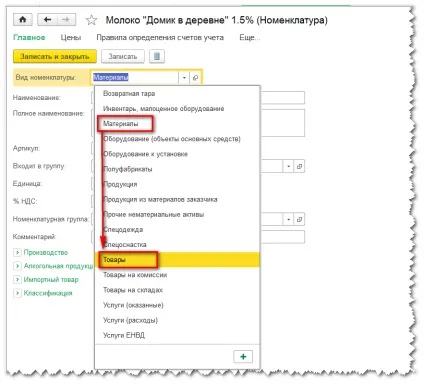Select Возвратная тара from the list
The height and width of the screenshot is (384, 424).
tap(177, 93)
